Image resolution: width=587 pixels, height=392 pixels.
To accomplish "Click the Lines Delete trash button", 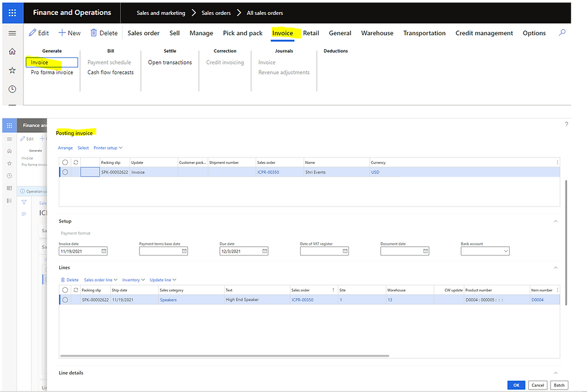I will click(x=69, y=280).
